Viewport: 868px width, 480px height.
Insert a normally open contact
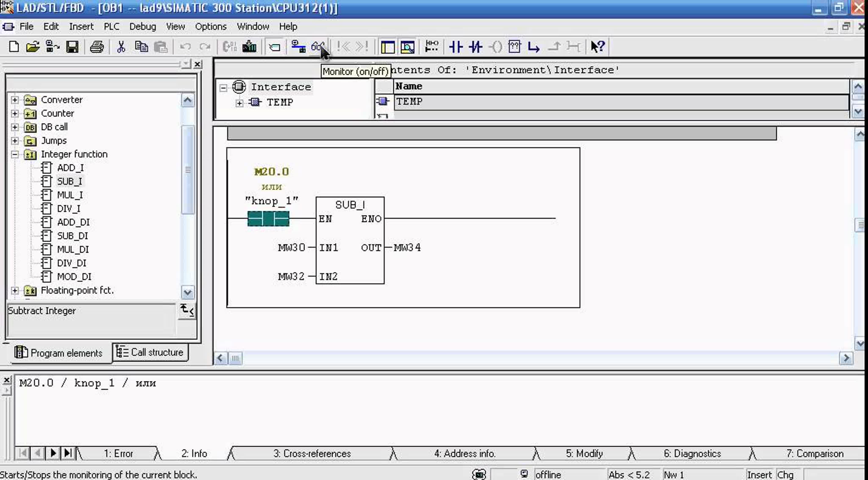click(x=456, y=47)
